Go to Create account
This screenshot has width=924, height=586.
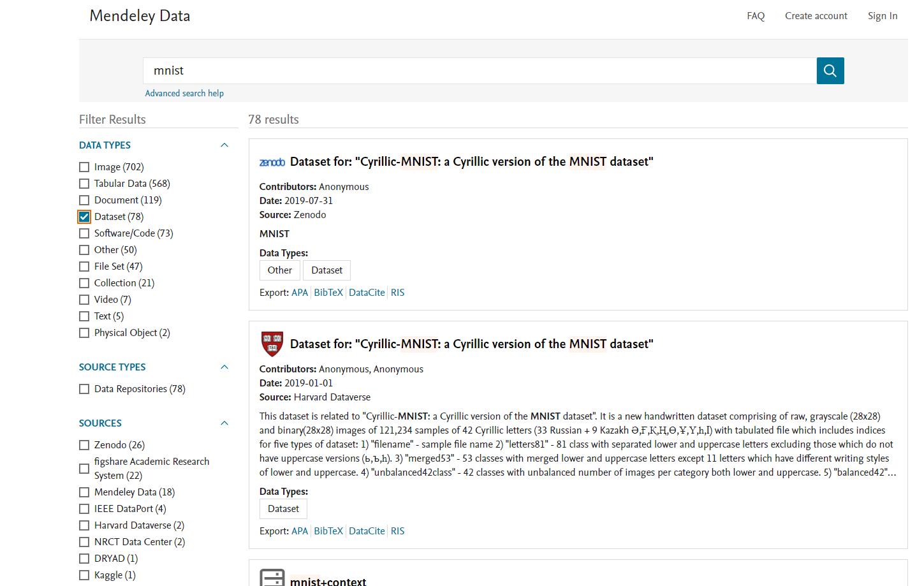pos(816,16)
